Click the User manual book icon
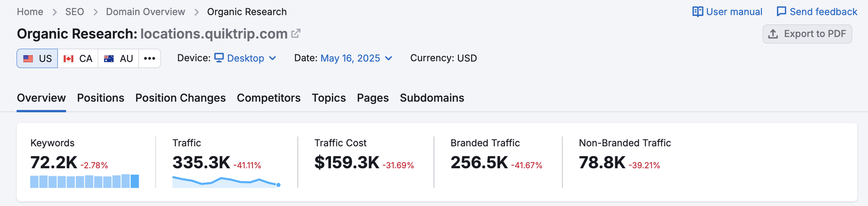This screenshot has width=868, height=206. coord(698,11)
